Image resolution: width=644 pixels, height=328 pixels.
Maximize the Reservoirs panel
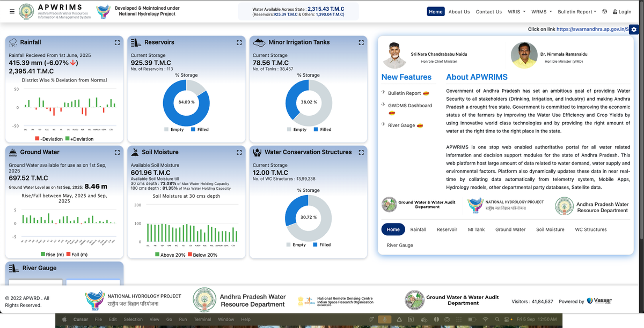point(239,42)
